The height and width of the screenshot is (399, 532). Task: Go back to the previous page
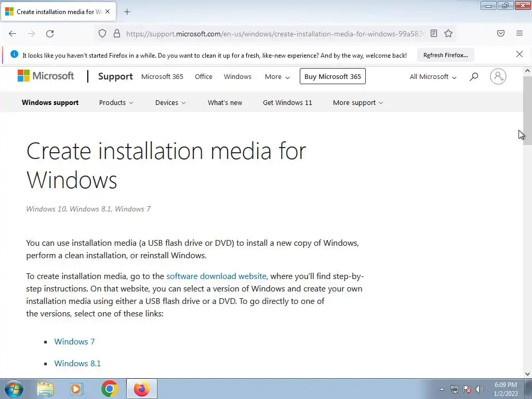tap(12, 34)
